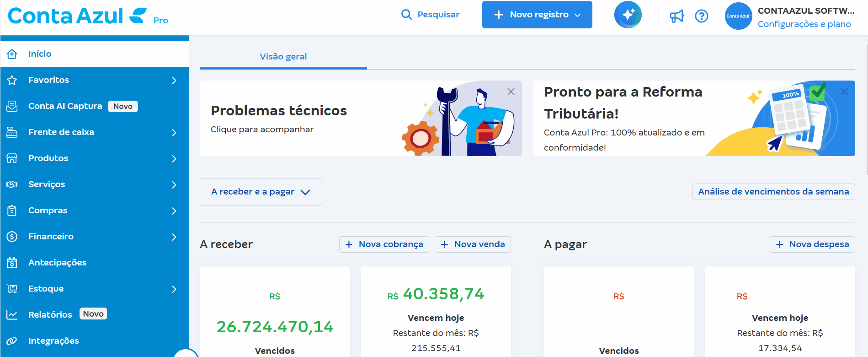Click the A pagar Vencidos label
This screenshot has height=357, width=868.
619,351
